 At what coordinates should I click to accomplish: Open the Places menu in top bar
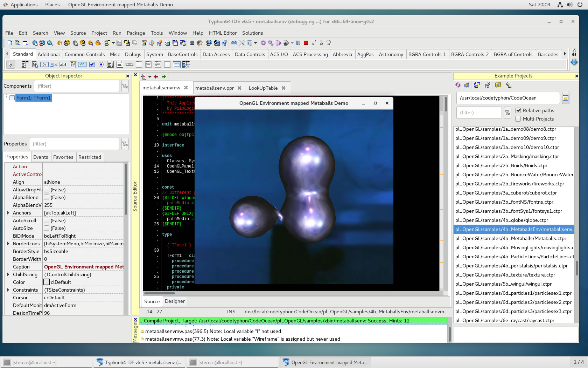[x=52, y=5]
